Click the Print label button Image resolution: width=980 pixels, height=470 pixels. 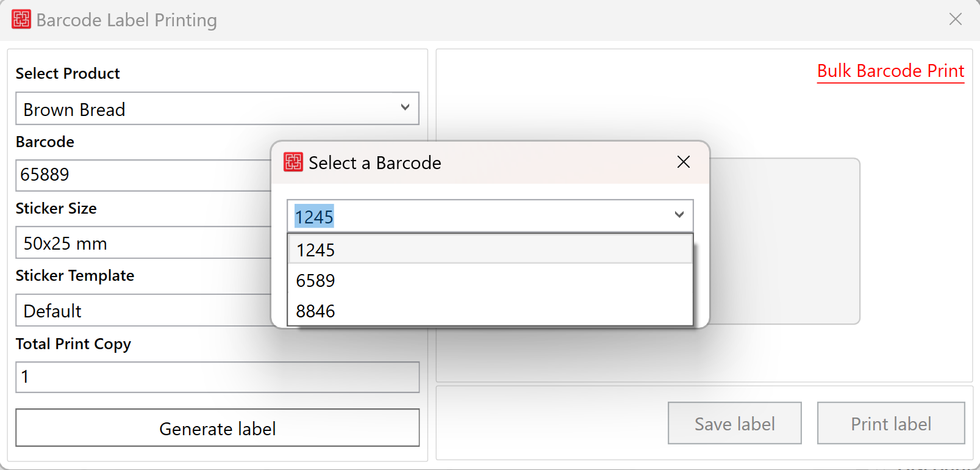891,423
